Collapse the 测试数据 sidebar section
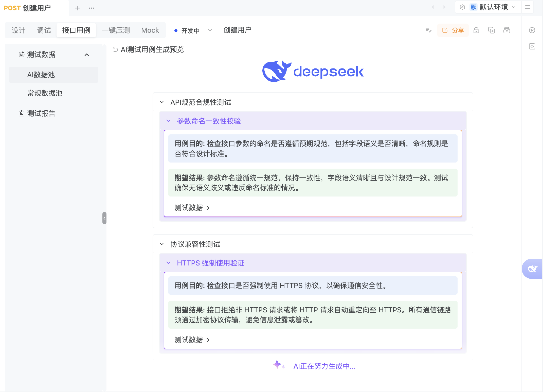This screenshot has width=543, height=392. [x=87, y=55]
